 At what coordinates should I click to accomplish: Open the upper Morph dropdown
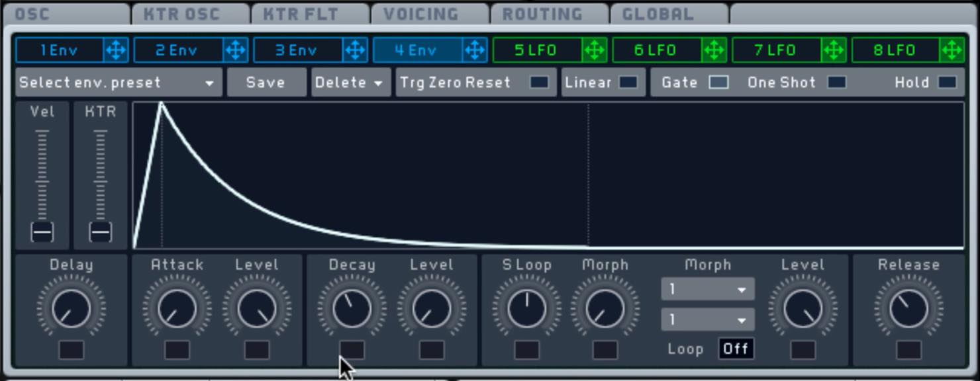[x=708, y=289]
